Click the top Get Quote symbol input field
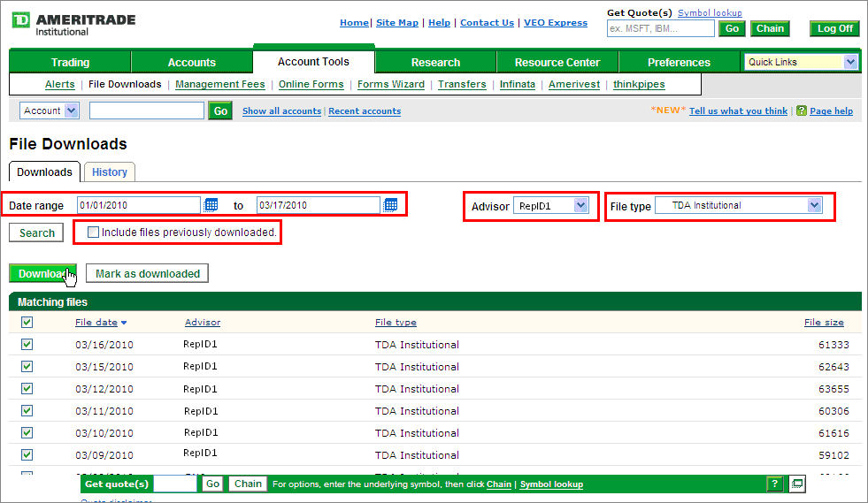The width and height of the screenshot is (868, 503). (x=660, y=28)
